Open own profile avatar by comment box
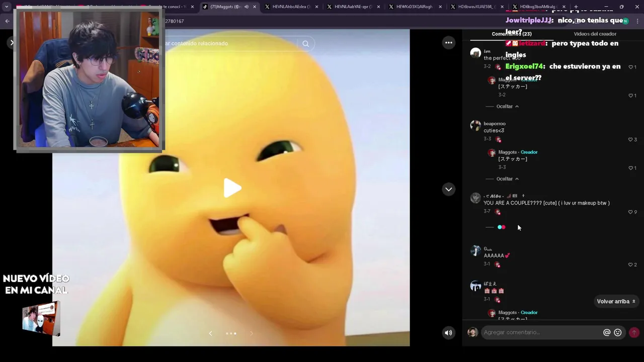644x362 pixels. coord(472,332)
